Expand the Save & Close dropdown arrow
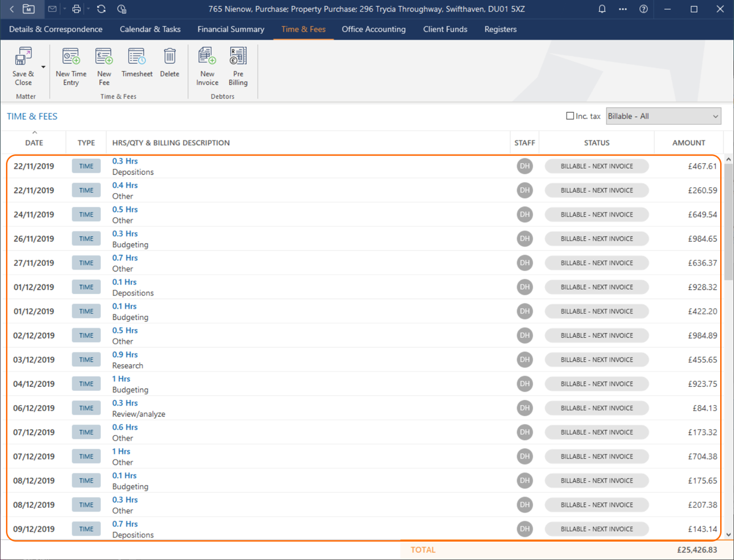 pyautogui.click(x=43, y=67)
